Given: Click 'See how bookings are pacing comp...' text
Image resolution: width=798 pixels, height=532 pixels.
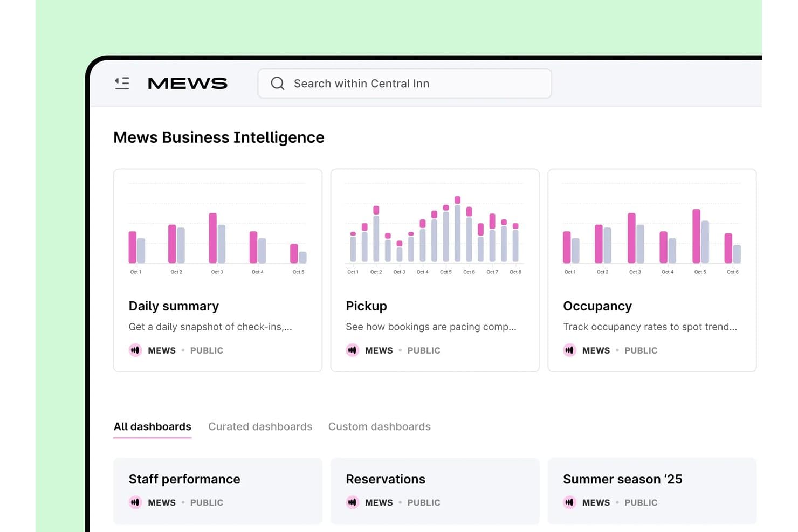Looking at the screenshot, I should point(431,327).
